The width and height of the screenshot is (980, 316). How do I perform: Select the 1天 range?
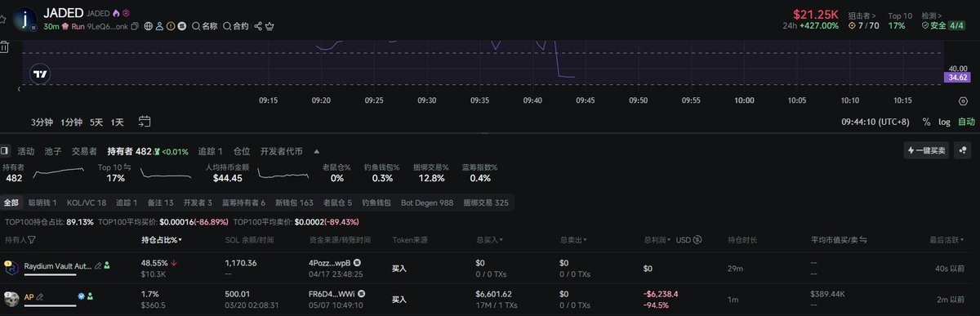pyautogui.click(x=118, y=122)
